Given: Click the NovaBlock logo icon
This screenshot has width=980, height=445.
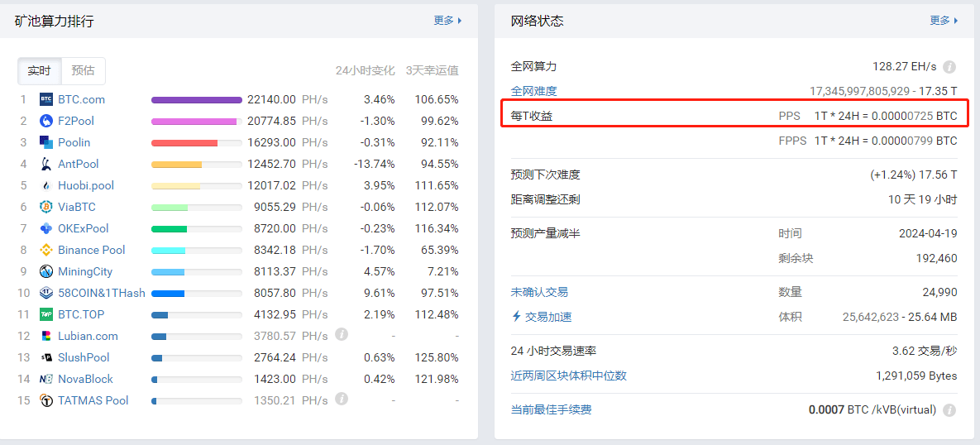Looking at the screenshot, I should coord(46,379).
